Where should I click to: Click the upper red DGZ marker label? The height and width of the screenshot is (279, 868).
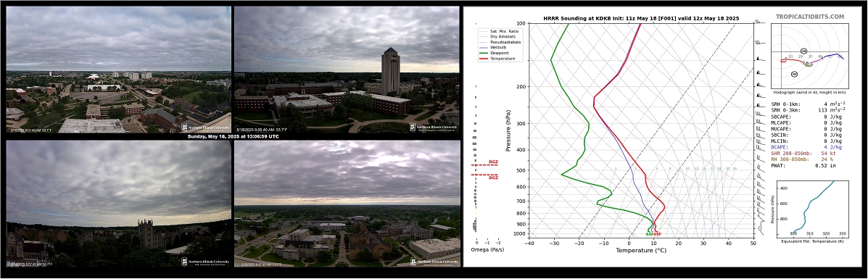pos(493,162)
